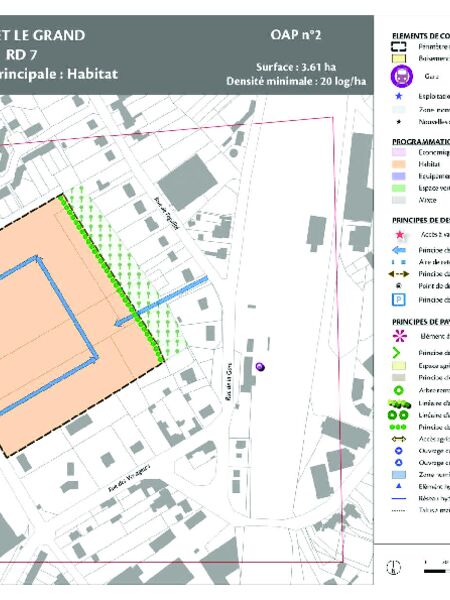
Task: Click the green chevron legend symbol
Action: [396, 353]
